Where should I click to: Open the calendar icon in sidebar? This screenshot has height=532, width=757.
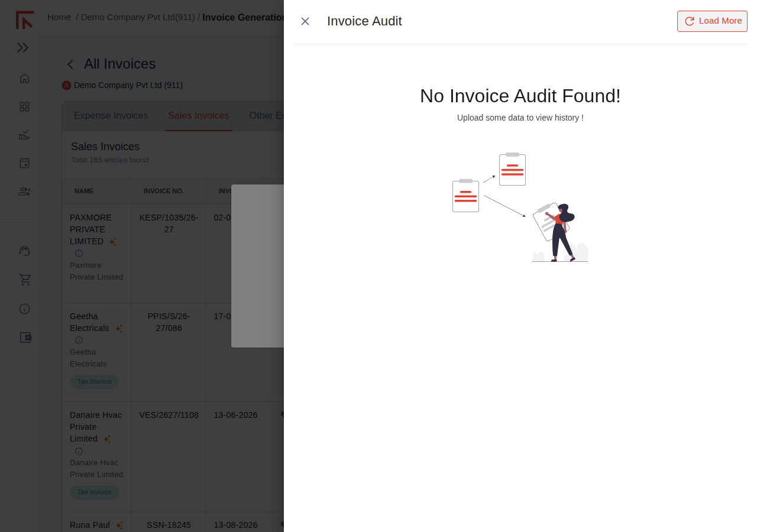click(24, 163)
